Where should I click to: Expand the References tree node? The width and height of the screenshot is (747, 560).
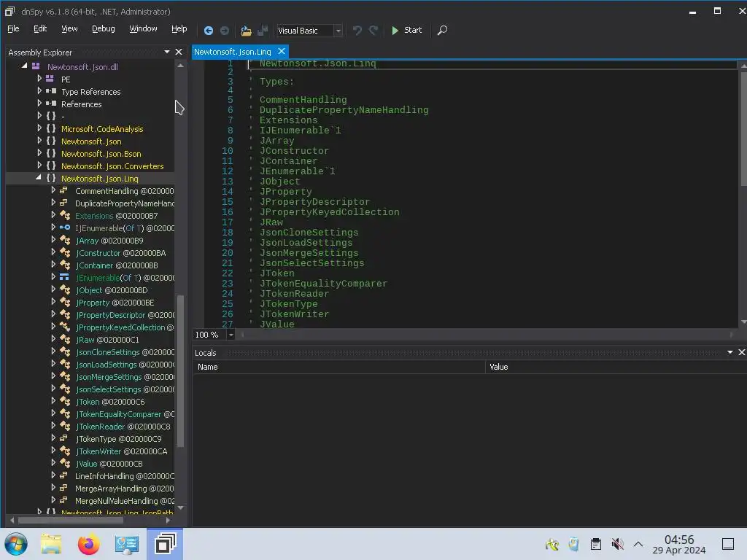(x=39, y=104)
